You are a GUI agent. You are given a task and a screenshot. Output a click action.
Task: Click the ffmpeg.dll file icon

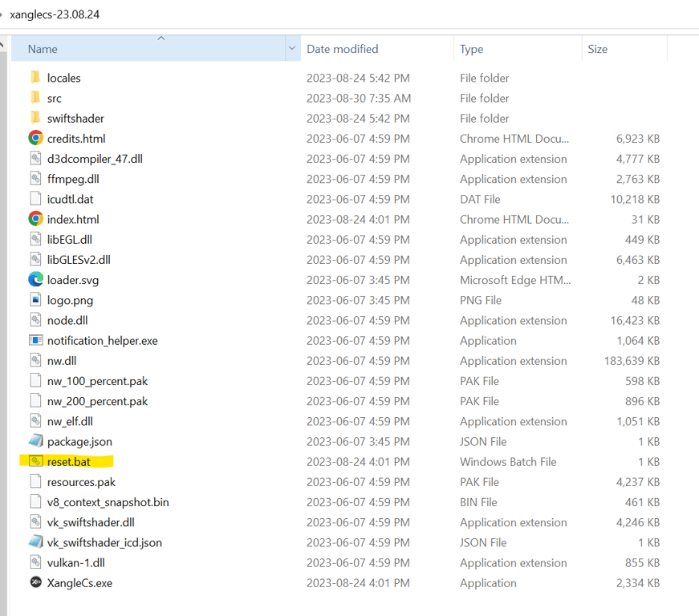(35, 179)
